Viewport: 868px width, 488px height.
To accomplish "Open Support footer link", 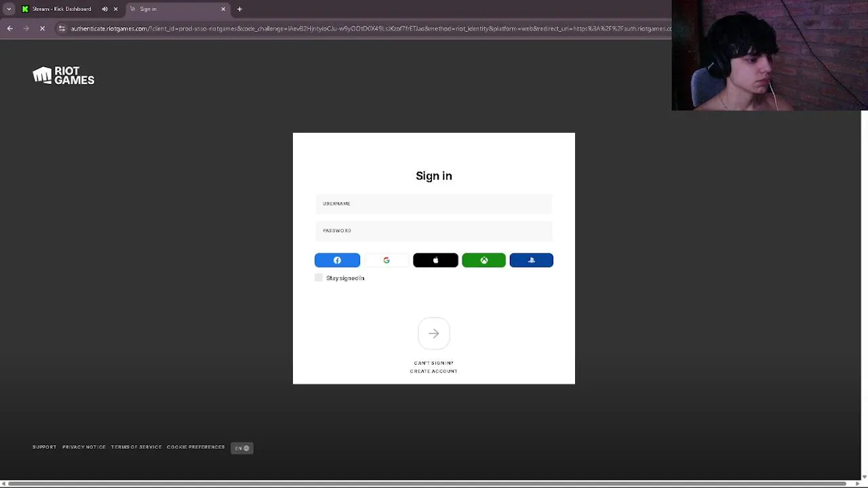I will coord(45,447).
